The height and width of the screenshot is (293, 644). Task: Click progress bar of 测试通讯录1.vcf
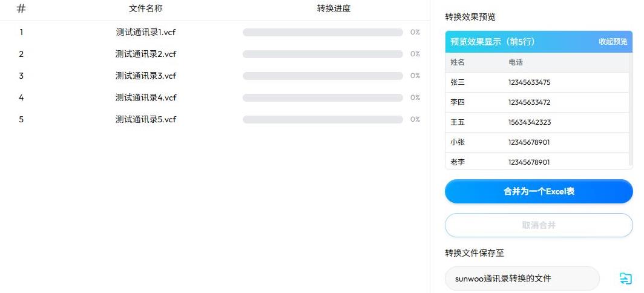pos(323,32)
